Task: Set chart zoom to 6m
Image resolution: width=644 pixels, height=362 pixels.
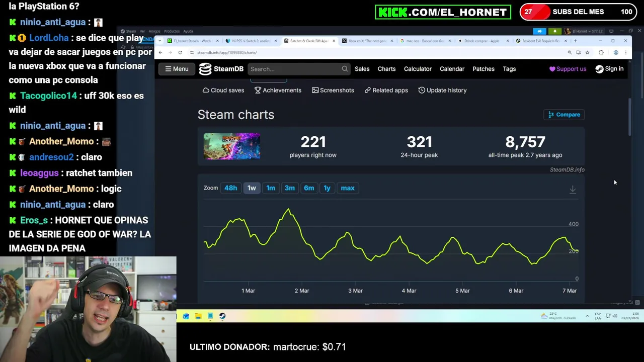Action: click(x=309, y=188)
